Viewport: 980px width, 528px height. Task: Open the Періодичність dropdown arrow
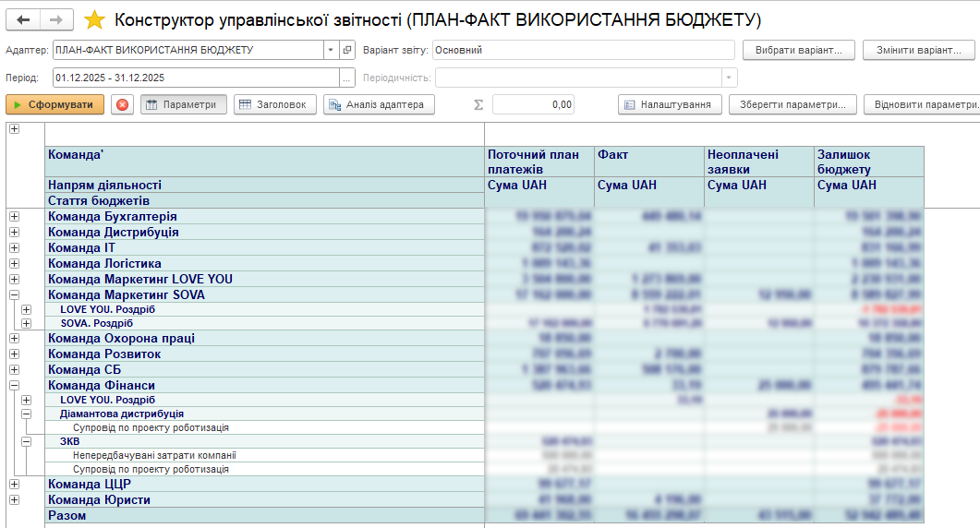729,78
